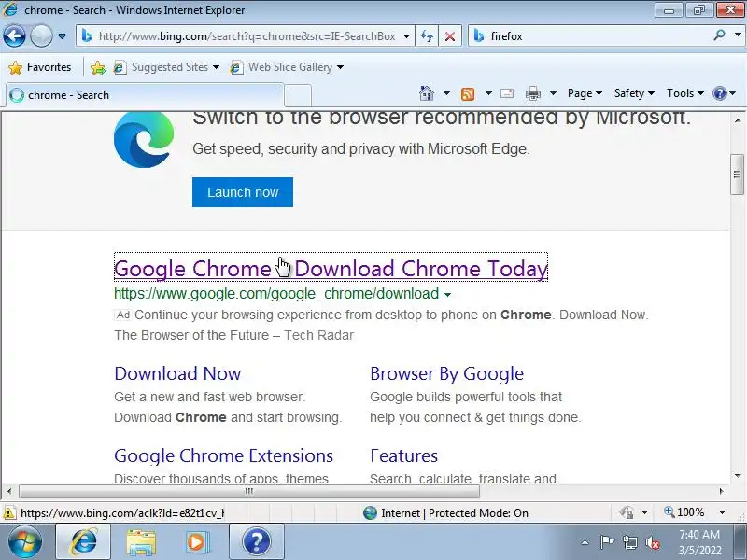Click the magnifier search icon
Screen dimensions: 747x560
pos(719,35)
